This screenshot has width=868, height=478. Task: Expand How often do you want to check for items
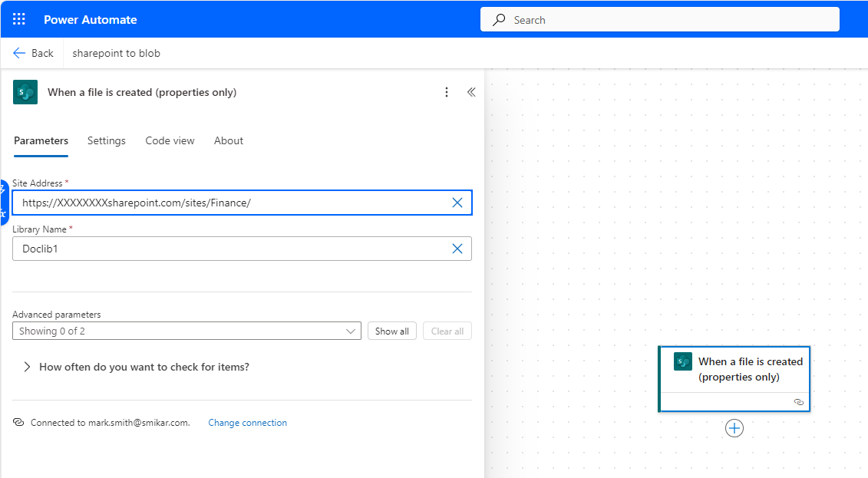point(137,367)
